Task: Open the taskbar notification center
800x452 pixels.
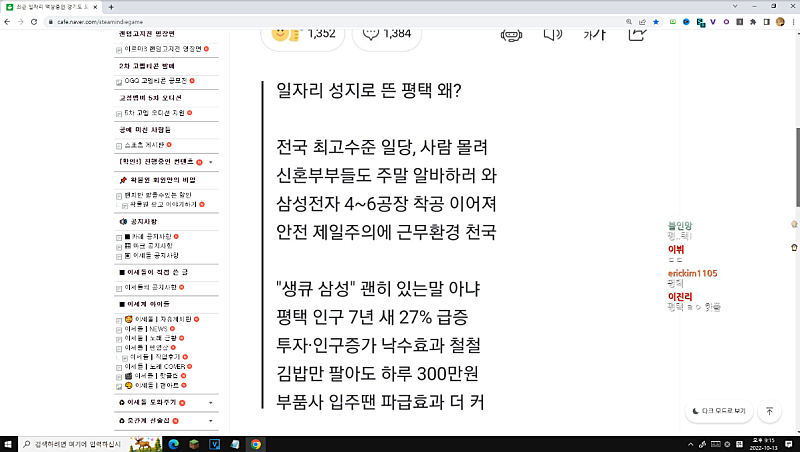Action: point(789,444)
